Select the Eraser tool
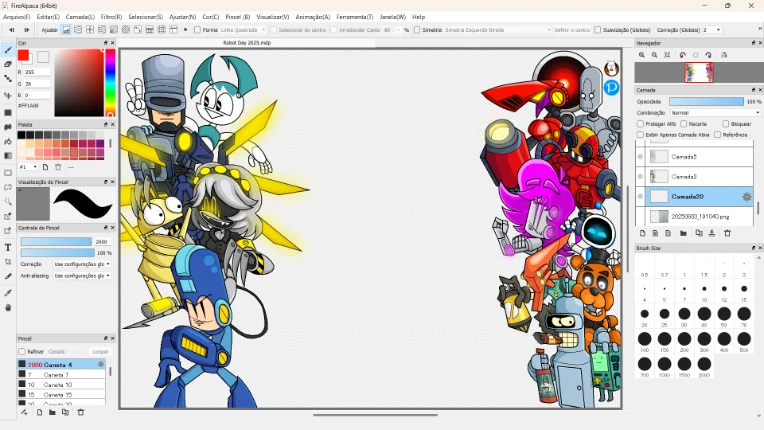Image resolution: width=764 pixels, height=430 pixels. click(x=8, y=64)
